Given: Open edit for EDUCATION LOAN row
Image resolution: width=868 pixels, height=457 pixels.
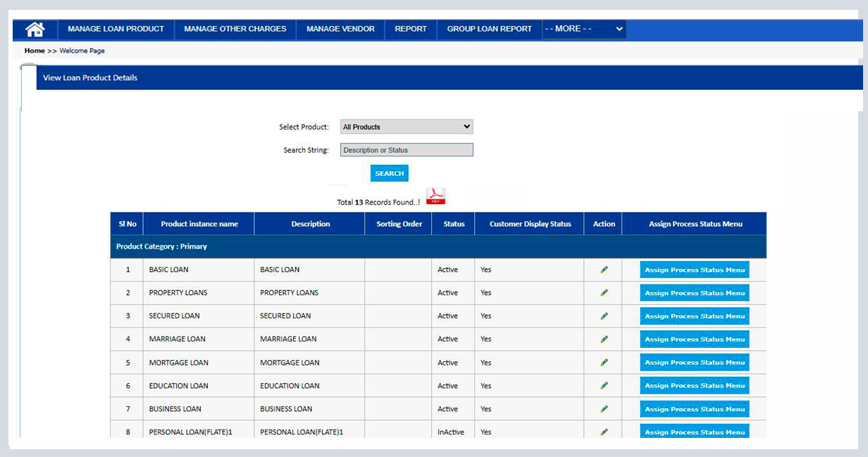Looking at the screenshot, I should (x=604, y=385).
